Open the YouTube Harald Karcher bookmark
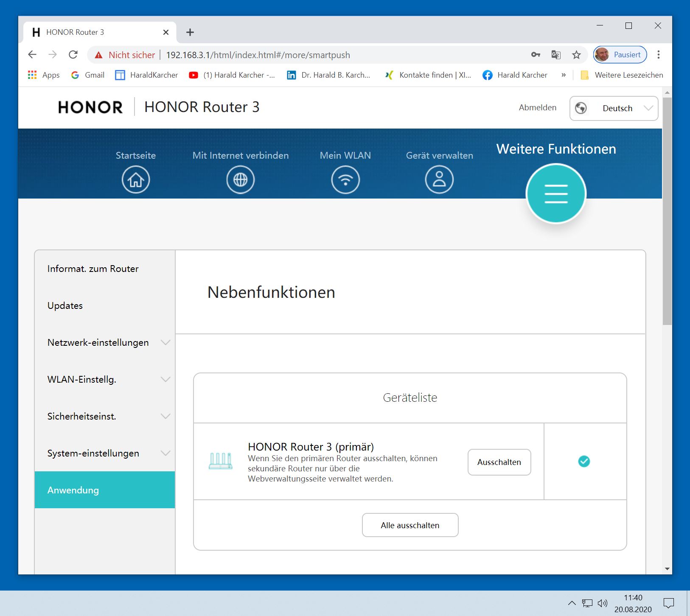The height and width of the screenshot is (616, 690). coord(232,75)
